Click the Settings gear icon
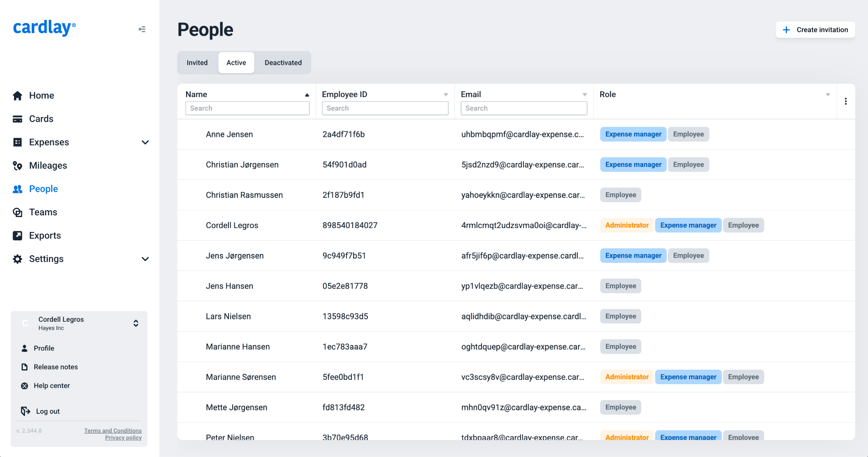This screenshot has height=457, width=868. point(17,259)
